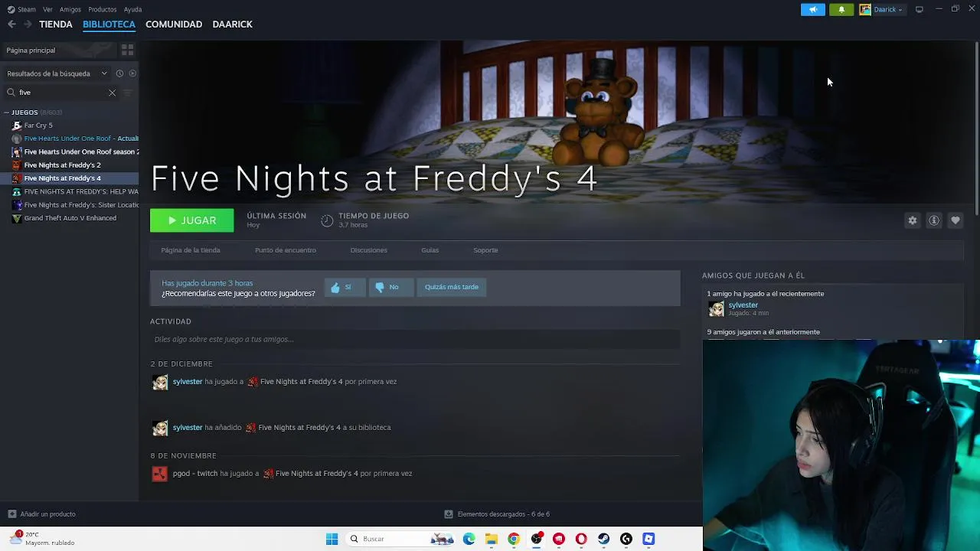Open the Amigos menu
The image size is (980, 551).
pyautogui.click(x=70, y=9)
